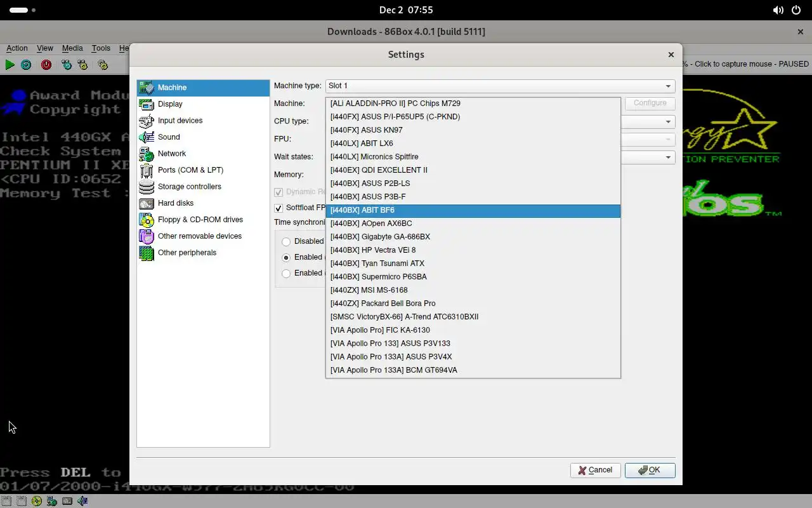The image size is (812, 508).
Task: Open the View menu
Action: tap(45, 48)
